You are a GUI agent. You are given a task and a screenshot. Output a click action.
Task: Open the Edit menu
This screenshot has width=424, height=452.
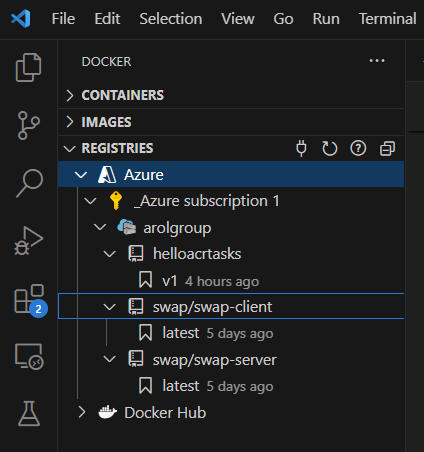click(x=107, y=19)
